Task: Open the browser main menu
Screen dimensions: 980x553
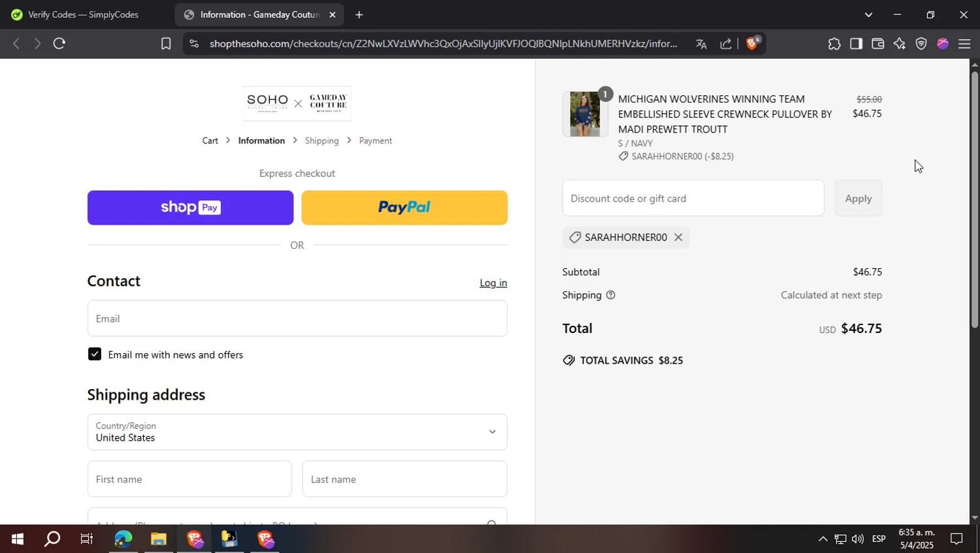Action: pyautogui.click(x=964, y=44)
